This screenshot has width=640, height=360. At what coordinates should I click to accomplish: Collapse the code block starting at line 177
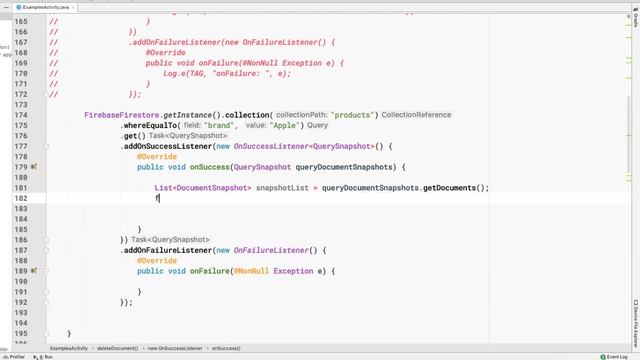46,147
